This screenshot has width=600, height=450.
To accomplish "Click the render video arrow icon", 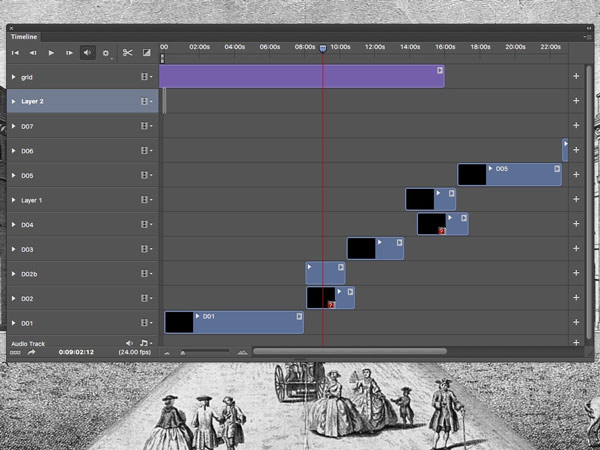I will (x=31, y=352).
